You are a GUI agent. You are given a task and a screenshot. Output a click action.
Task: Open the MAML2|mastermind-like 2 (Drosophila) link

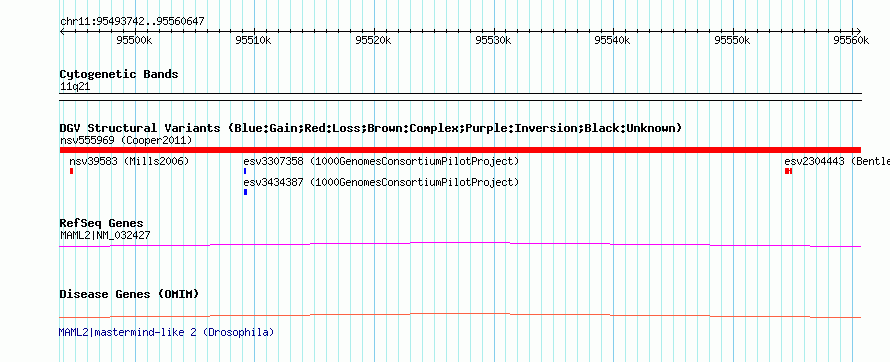166,332
